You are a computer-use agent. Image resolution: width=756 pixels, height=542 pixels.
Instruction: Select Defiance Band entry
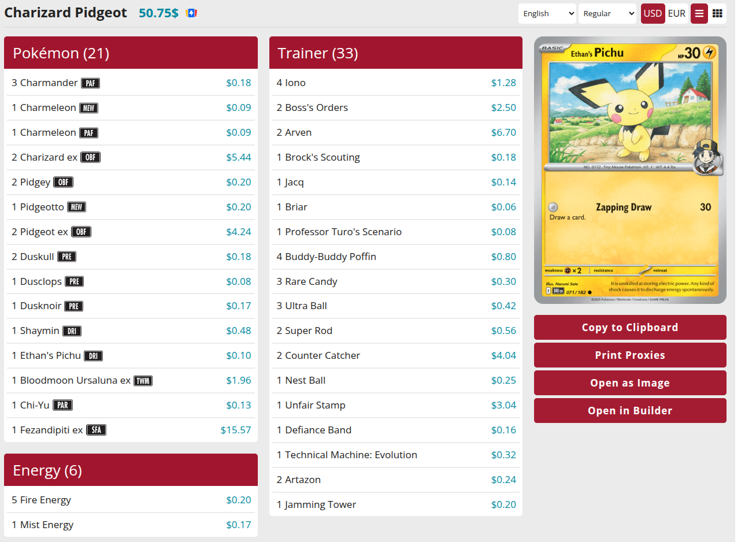tap(396, 430)
